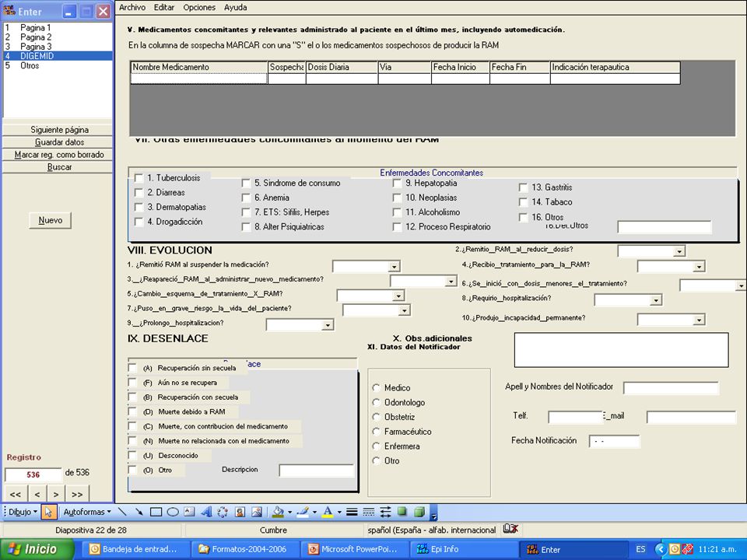Select the pointer (select objects) tool
Viewport: 747px width, 560px height.
pyautogui.click(x=48, y=512)
